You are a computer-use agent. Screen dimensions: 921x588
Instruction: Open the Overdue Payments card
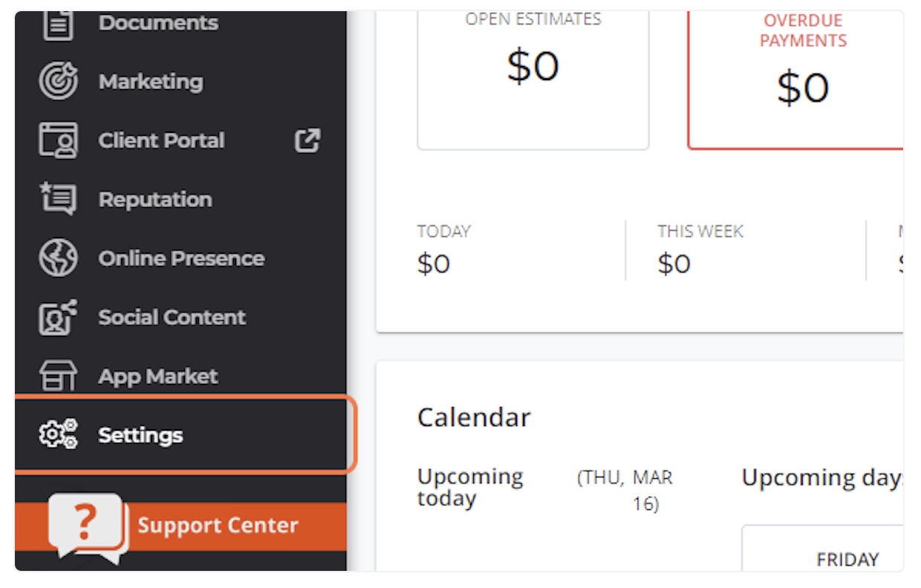pos(796,80)
